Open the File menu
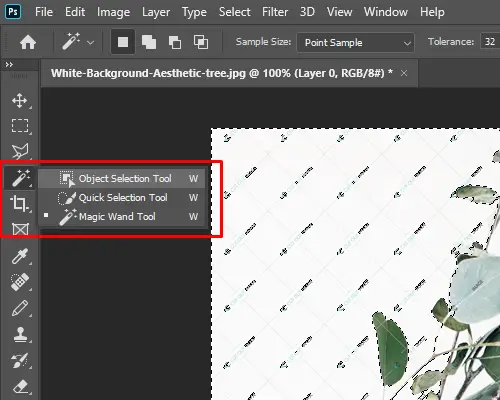Viewport: 500px width, 400px height. click(x=44, y=12)
